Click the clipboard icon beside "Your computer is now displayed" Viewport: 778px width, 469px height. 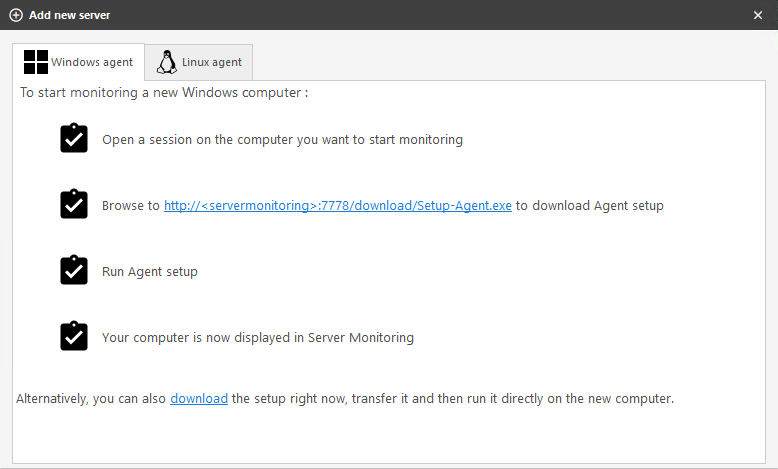click(x=74, y=336)
